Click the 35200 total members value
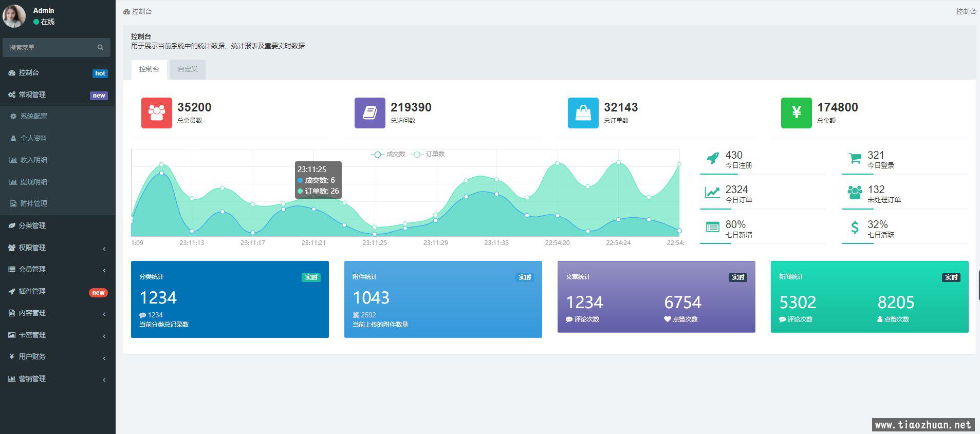This screenshot has height=434, width=980. pyautogui.click(x=194, y=107)
